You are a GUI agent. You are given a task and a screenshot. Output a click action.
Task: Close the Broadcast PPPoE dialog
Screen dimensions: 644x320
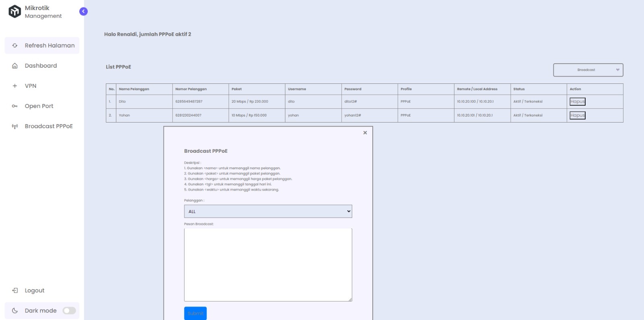coord(365,133)
